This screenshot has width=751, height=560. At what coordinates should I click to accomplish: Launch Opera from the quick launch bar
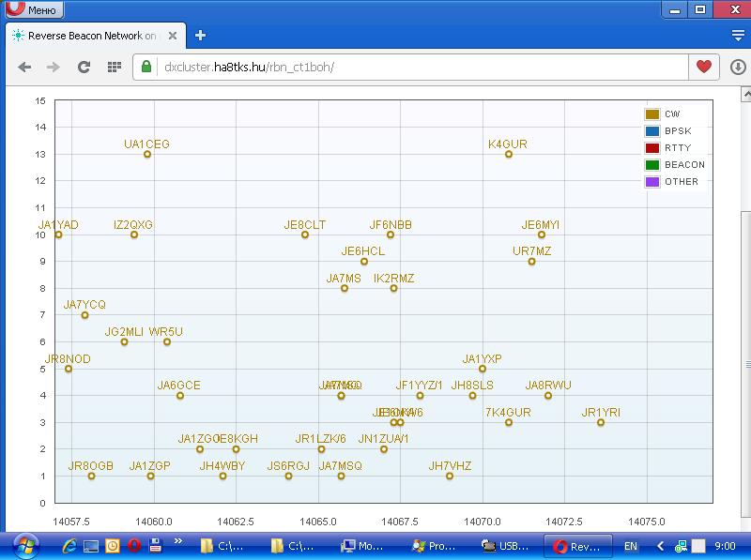tap(134, 546)
